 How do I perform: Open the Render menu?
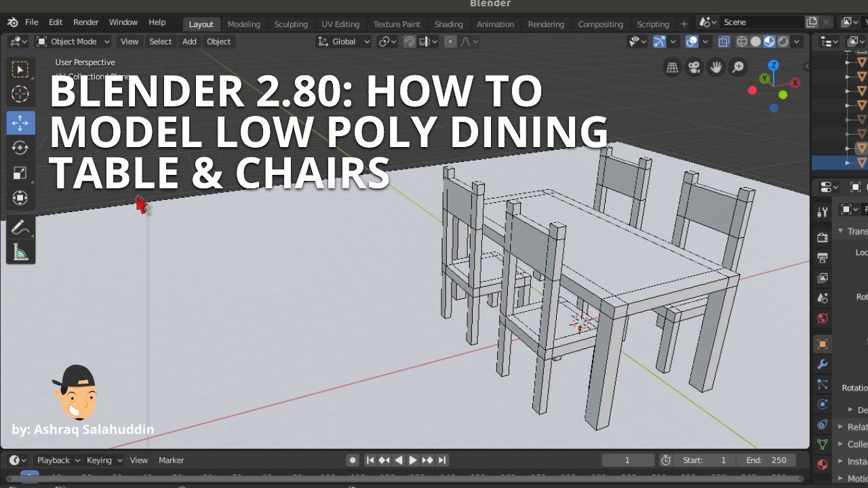(x=86, y=22)
